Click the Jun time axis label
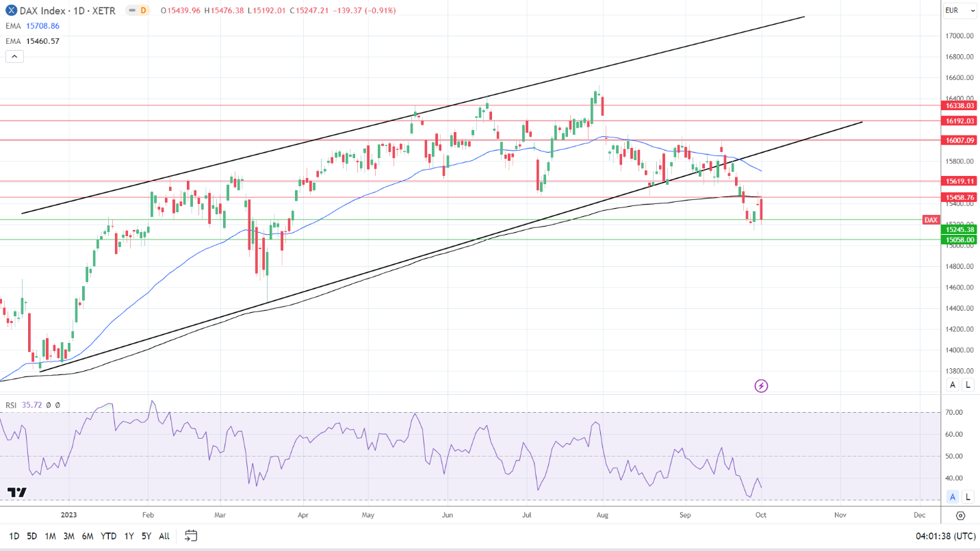Viewport: 980px width, 551px height. click(447, 515)
